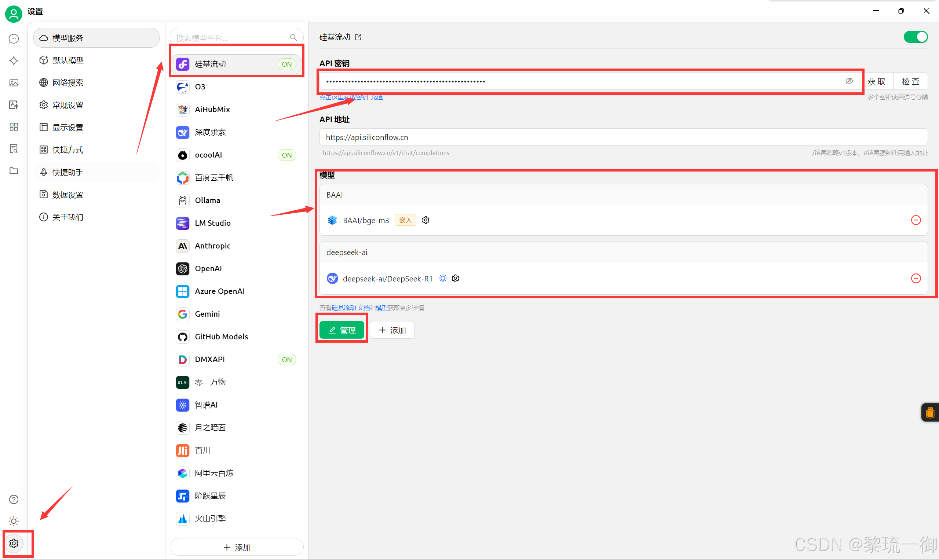Open the image painting sidebar icon
939x560 pixels.
[14, 82]
